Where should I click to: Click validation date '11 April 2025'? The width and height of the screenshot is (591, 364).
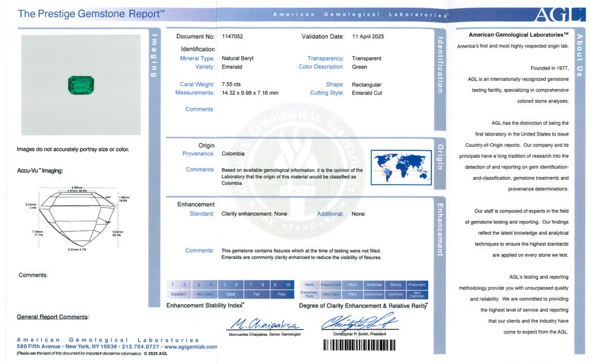tap(368, 36)
